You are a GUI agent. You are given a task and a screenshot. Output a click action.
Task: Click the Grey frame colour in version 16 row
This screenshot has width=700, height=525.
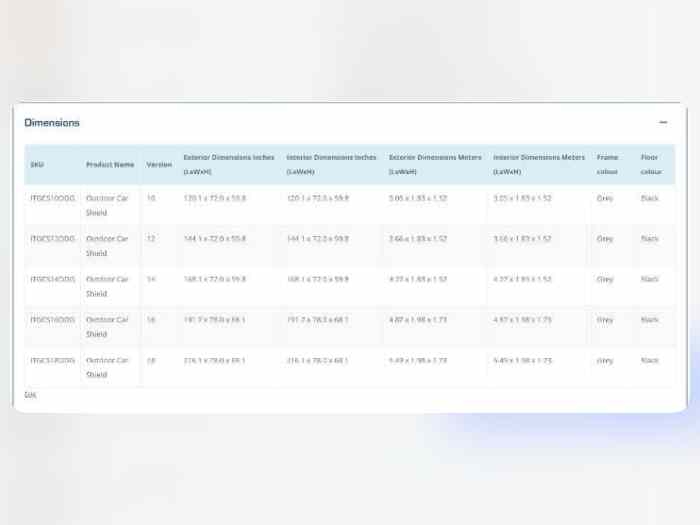tap(605, 320)
